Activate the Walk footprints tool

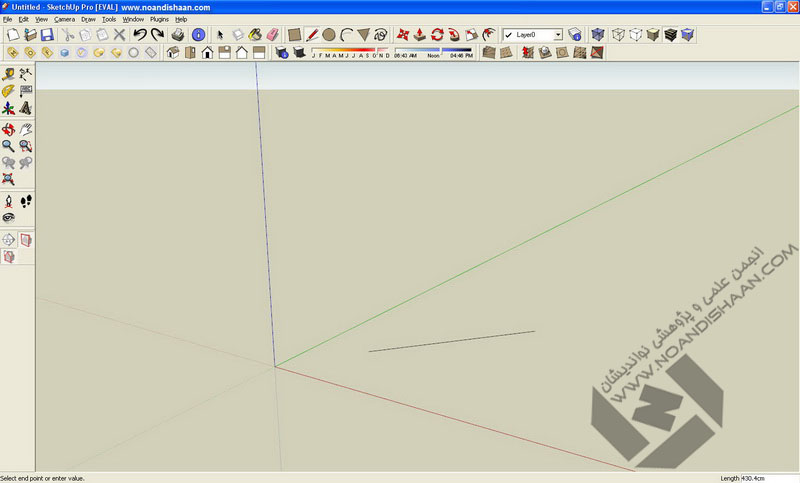click(26, 201)
